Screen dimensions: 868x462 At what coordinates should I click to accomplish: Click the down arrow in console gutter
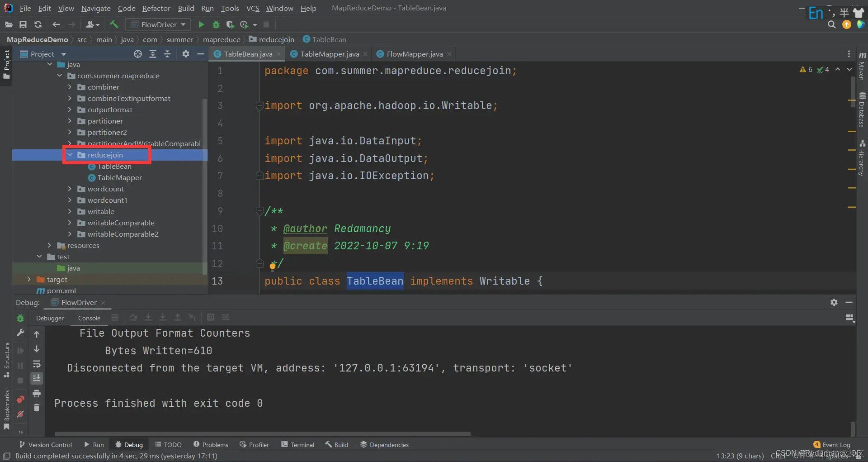click(x=37, y=349)
